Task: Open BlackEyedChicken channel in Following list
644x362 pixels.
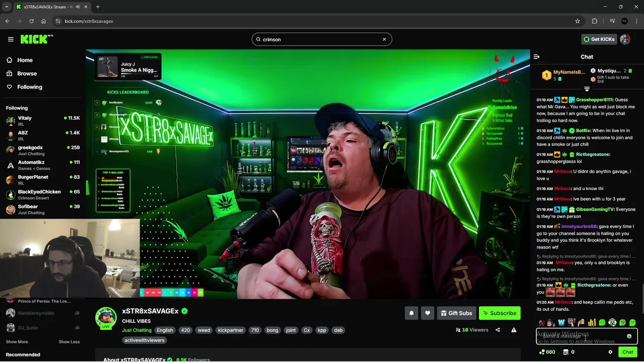Action: (x=43, y=194)
